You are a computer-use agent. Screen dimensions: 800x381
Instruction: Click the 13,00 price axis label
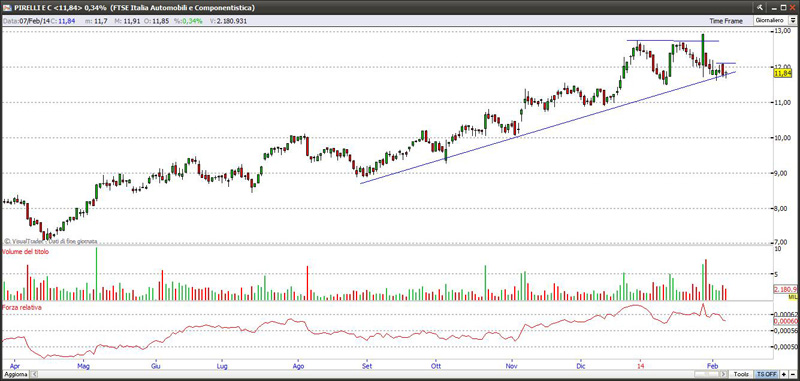pyautogui.click(x=783, y=32)
